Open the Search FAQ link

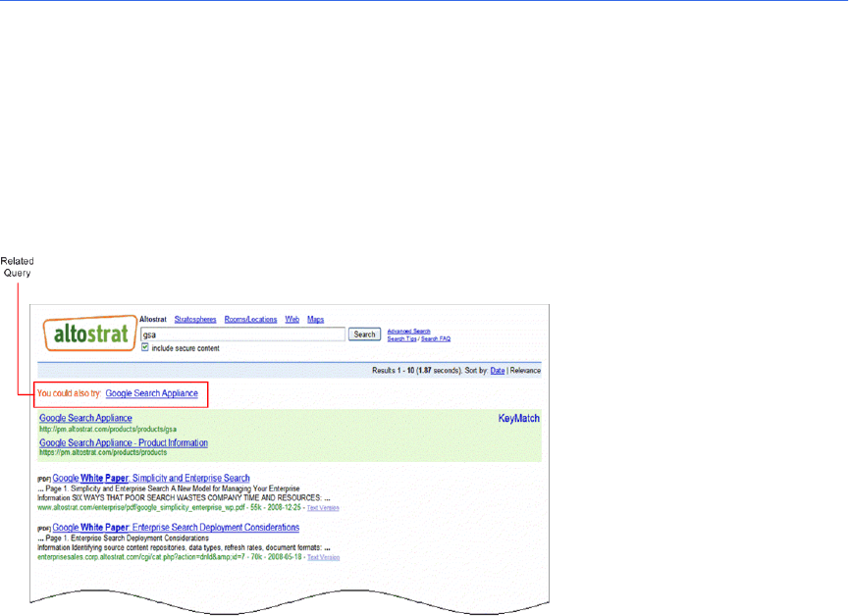click(x=436, y=338)
